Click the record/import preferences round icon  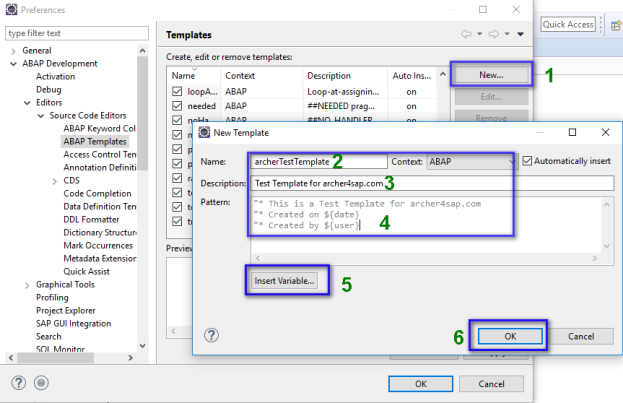pos(41,383)
